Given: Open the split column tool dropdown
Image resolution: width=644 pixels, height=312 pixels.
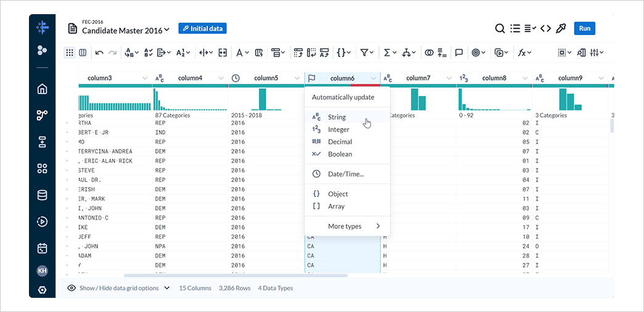Looking at the screenshot, I should click(x=206, y=52).
